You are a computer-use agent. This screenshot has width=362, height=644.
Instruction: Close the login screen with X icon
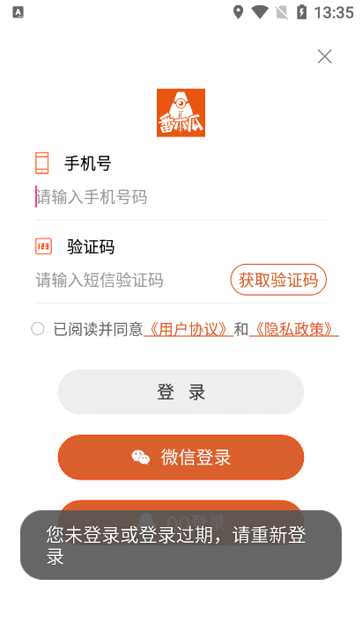pyautogui.click(x=324, y=56)
